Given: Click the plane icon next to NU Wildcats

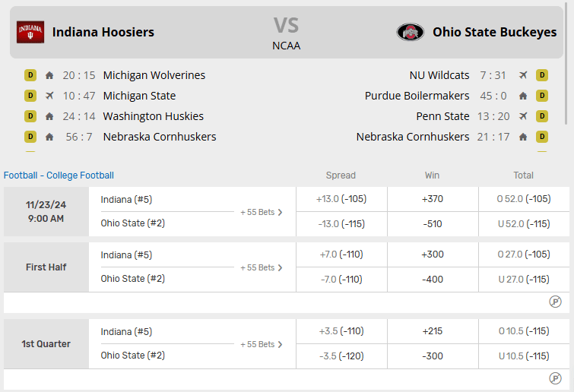Looking at the screenshot, I should [x=523, y=75].
